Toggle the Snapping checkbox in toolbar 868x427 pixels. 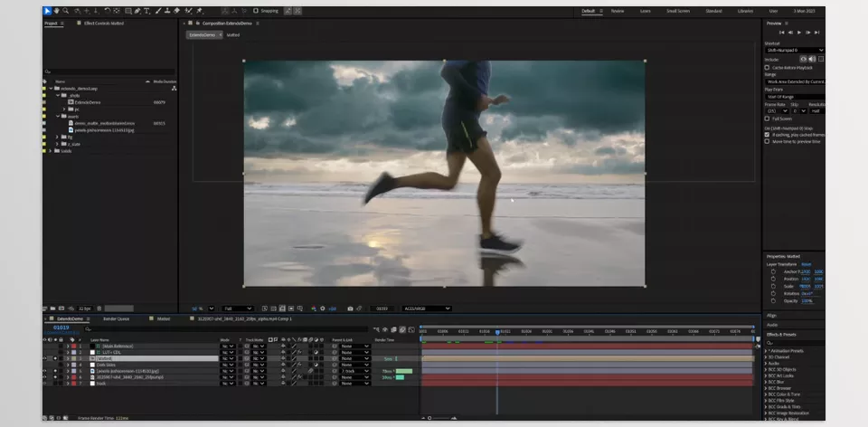pos(256,11)
